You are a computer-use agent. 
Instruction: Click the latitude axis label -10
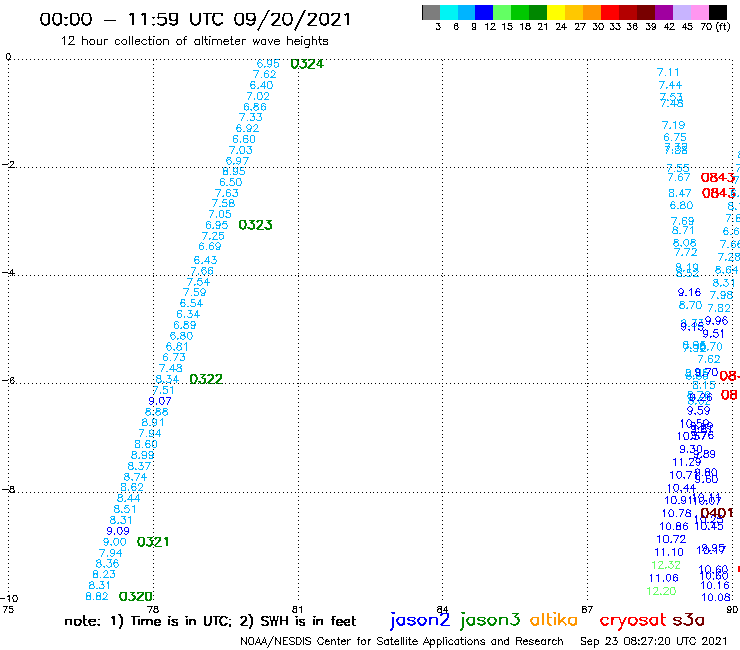(9, 599)
